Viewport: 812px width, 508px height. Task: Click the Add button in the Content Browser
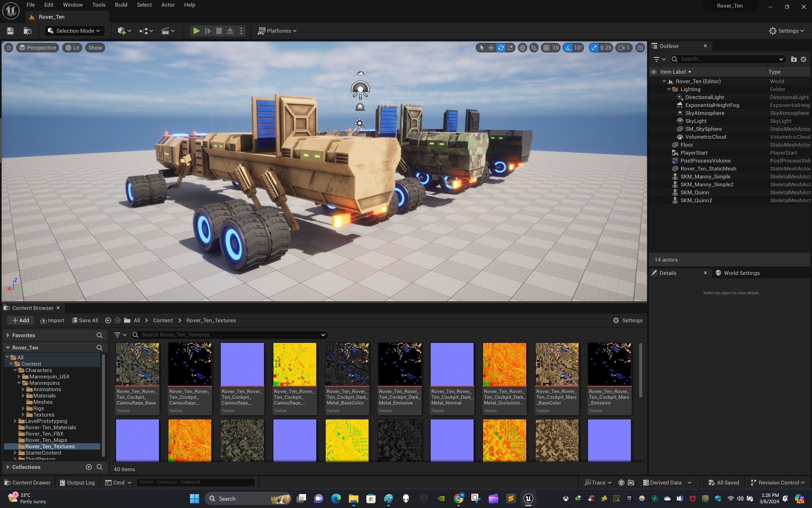[21, 321]
